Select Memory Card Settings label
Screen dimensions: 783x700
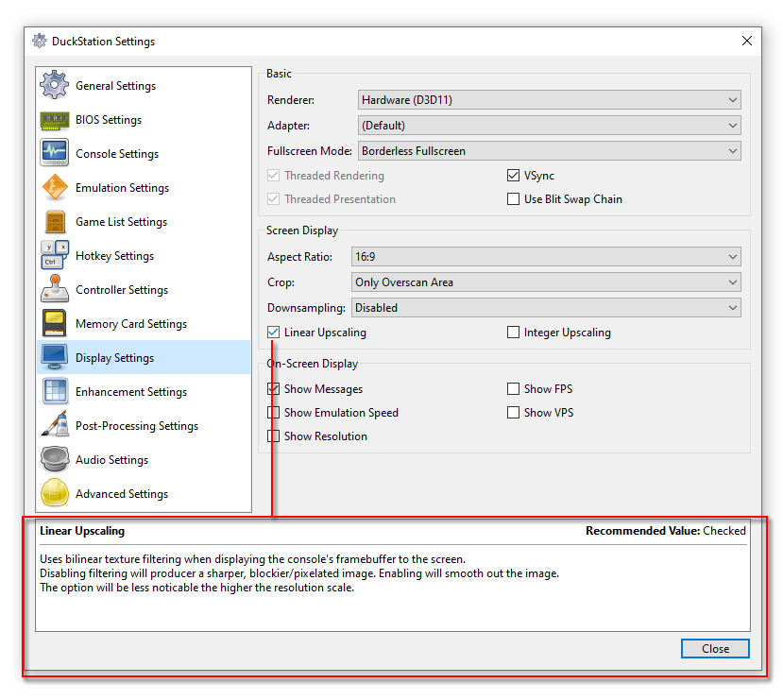point(131,323)
